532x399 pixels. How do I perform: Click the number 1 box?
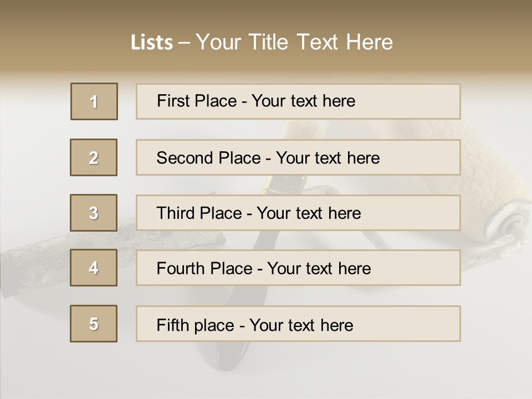(x=94, y=101)
